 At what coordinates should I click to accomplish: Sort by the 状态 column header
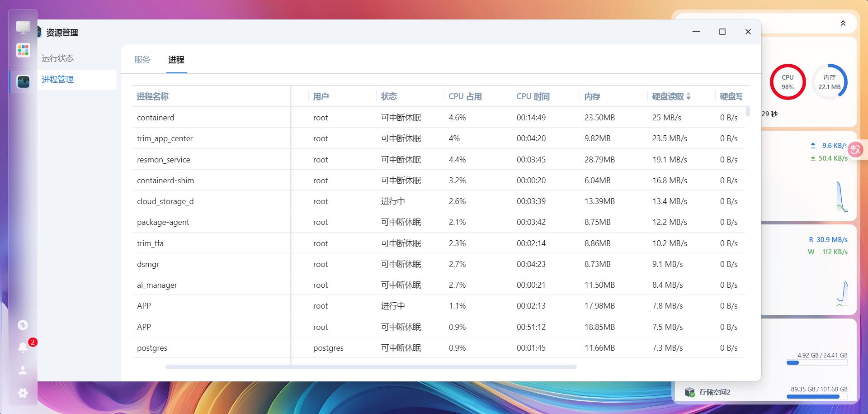(389, 96)
